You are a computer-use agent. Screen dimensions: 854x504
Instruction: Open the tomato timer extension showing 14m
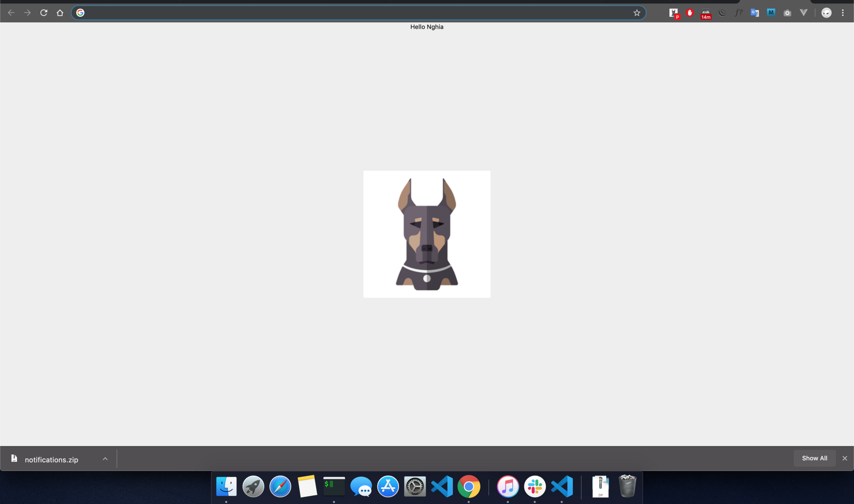click(x=706, y=13)
